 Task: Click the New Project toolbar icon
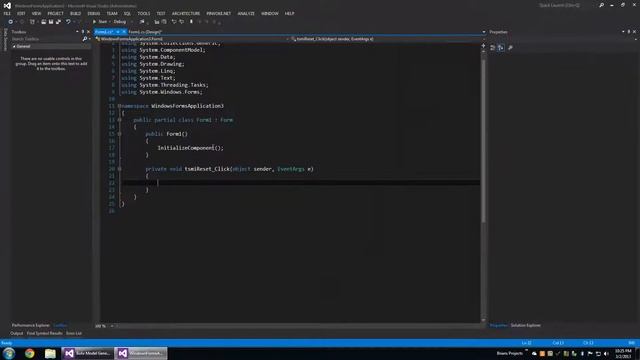pos(32,22)
